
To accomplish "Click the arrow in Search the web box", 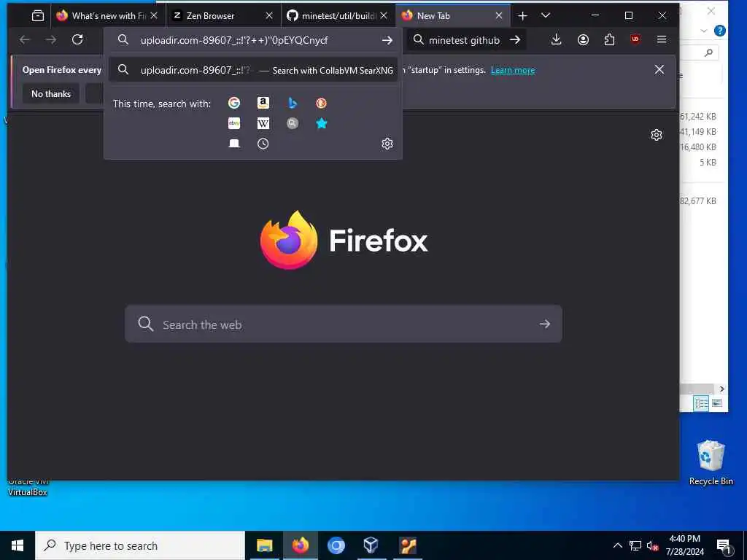I will [x=544, y=324].
